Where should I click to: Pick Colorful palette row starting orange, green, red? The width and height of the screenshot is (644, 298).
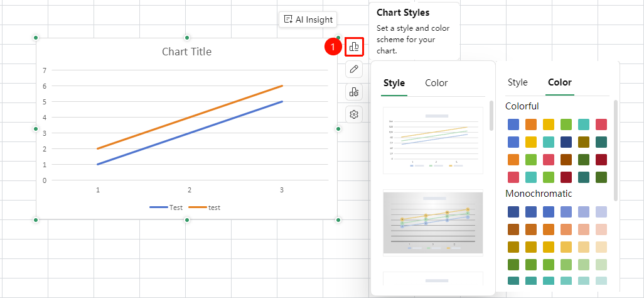coord(557,160)
